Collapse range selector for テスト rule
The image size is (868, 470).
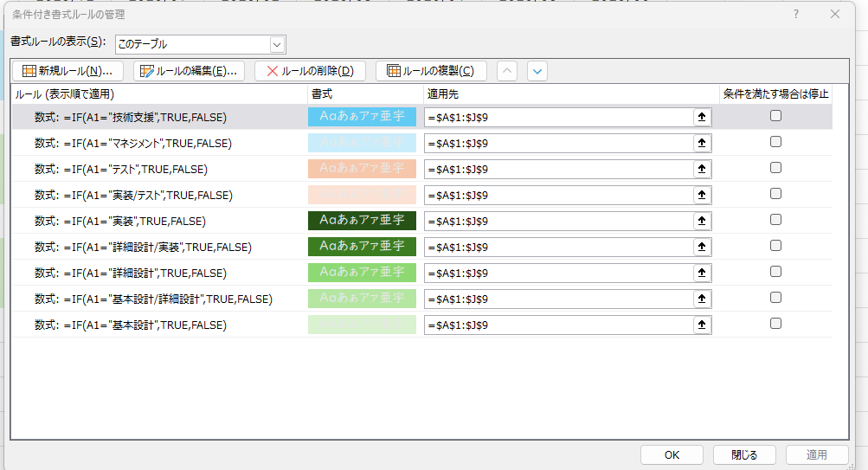pos(702,170)
